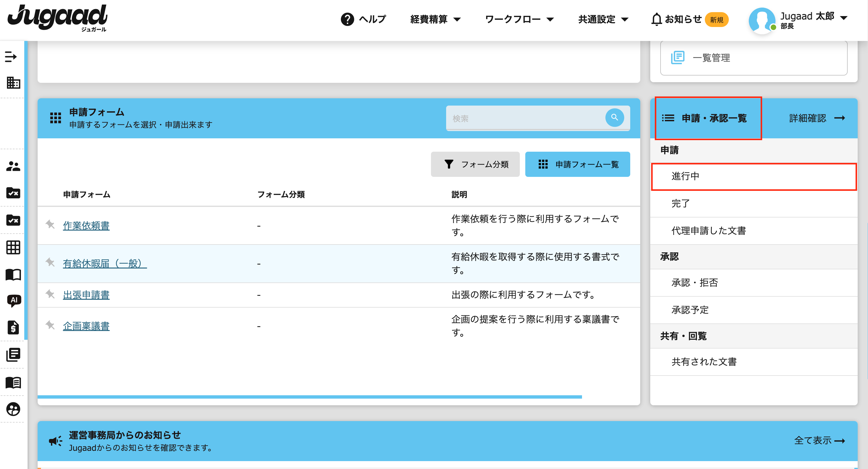Open the people group sidebar icon

(13, 166)
